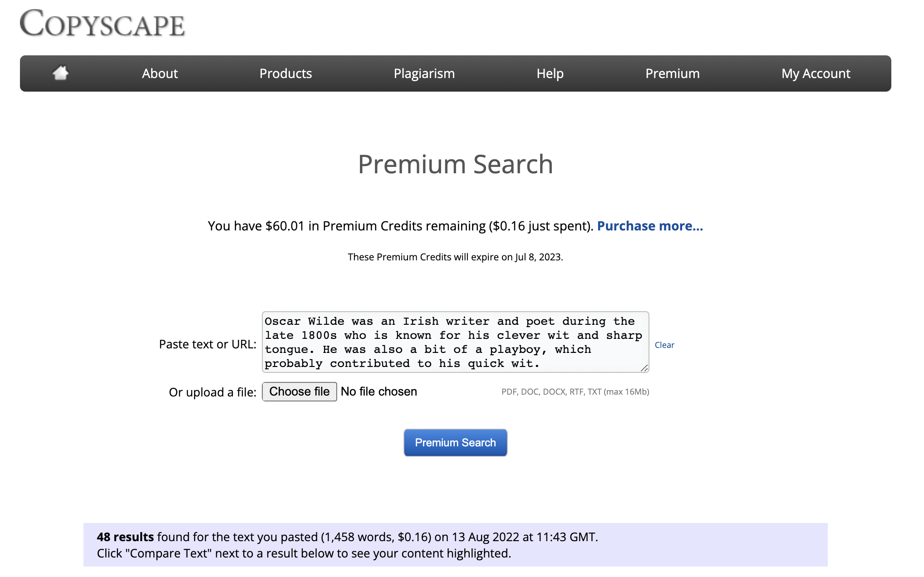Click Premium in the navigation bar
Image resolution: width=924 pixels, height=577 pixels.
(672, 73)
